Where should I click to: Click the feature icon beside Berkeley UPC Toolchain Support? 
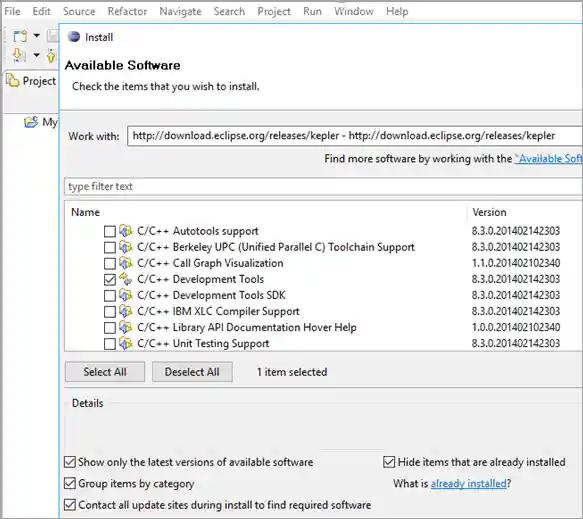[126, 247]
